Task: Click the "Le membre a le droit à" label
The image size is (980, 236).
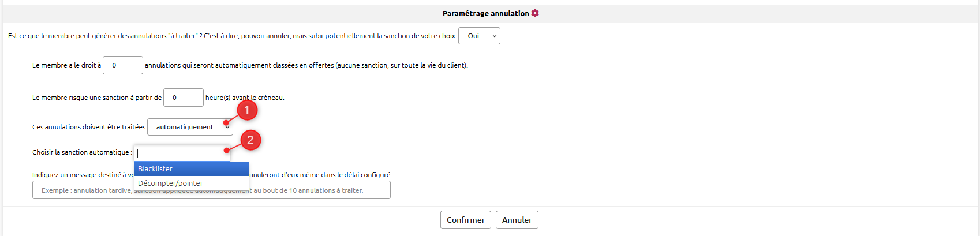Action: click(x=66, y=65)
